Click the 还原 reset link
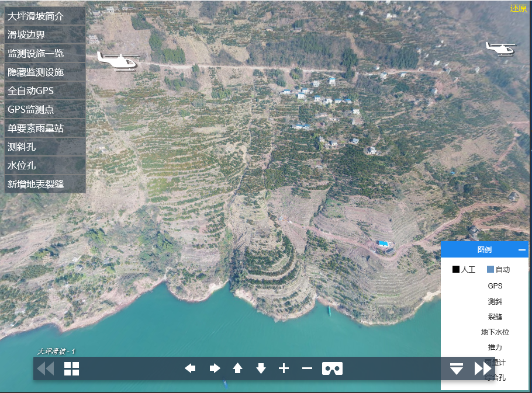The image size is (532, 393). 518,8
